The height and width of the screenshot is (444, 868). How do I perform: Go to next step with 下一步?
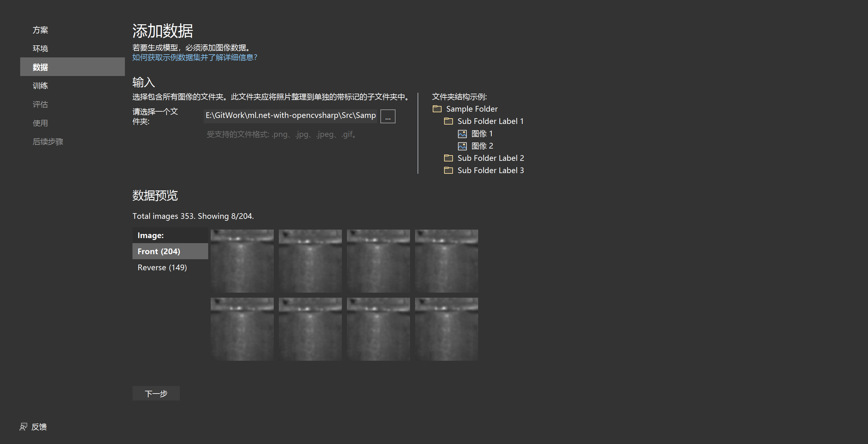click(156, 393)
